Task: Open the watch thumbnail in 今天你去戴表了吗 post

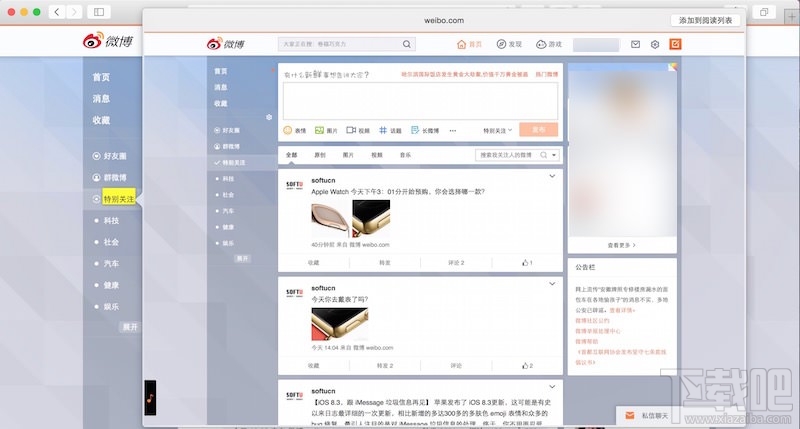Action: coord(339,324)
